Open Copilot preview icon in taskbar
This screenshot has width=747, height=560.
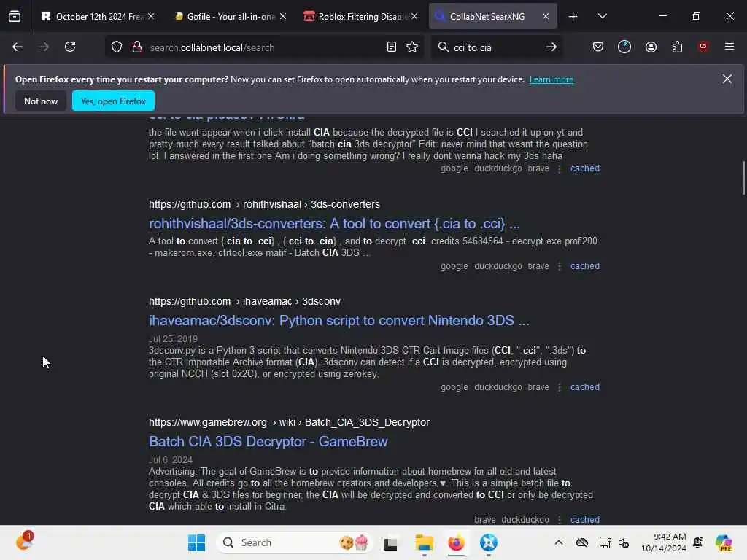click(x=723, y=542)
